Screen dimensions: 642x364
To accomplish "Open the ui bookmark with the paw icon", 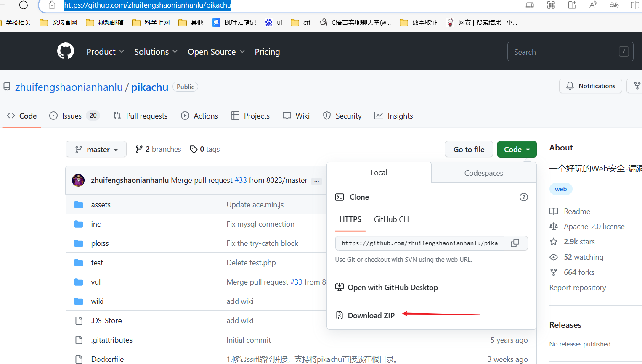I will (273, 23).
